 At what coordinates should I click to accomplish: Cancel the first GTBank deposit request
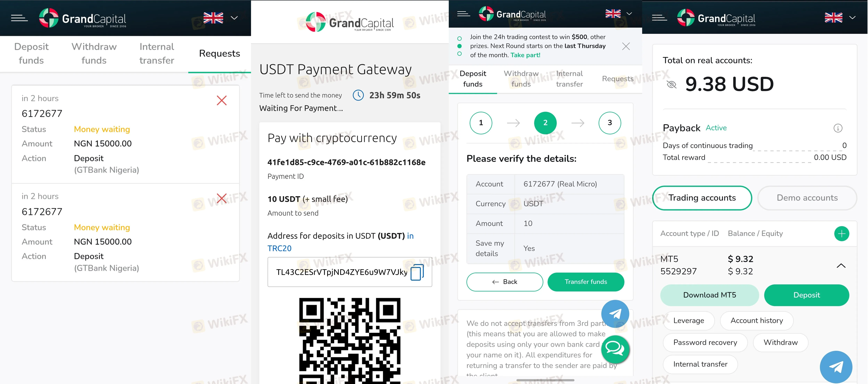coord(221,100)
